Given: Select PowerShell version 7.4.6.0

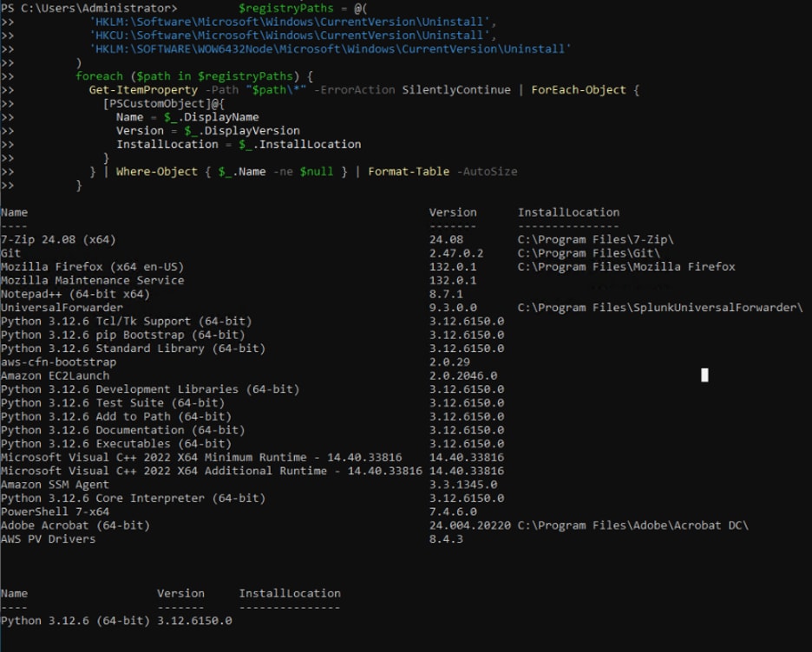Looking at the screenshot, I should coord(453,512).
